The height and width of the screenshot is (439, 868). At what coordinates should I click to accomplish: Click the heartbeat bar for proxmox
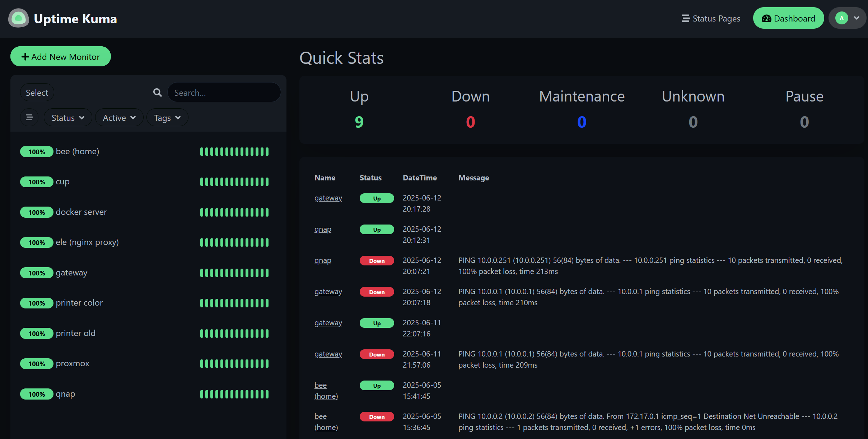[234, 363]
